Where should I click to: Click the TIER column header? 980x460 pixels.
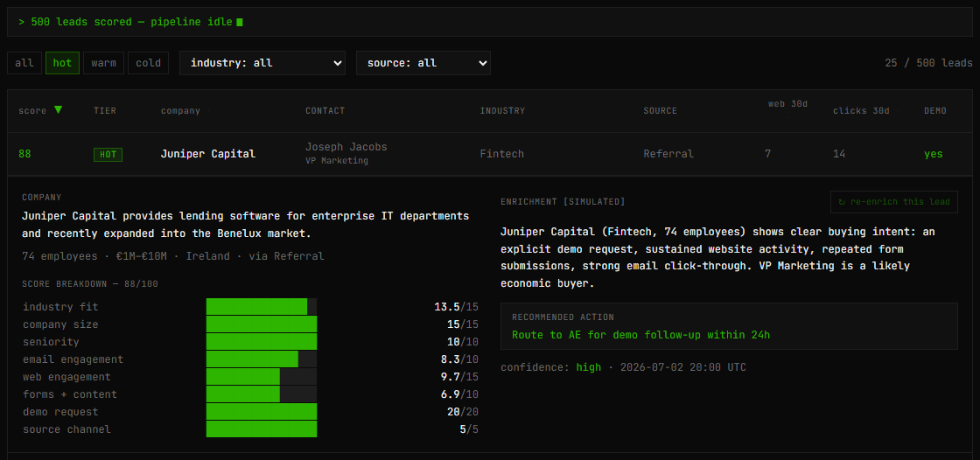pyautogui.click(x=105, y=110)
